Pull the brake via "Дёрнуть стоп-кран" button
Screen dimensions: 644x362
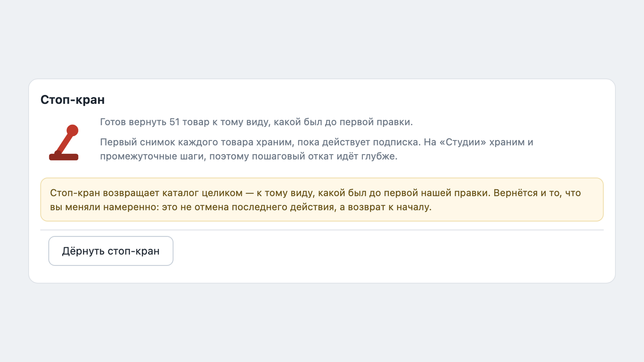(111, 251)
